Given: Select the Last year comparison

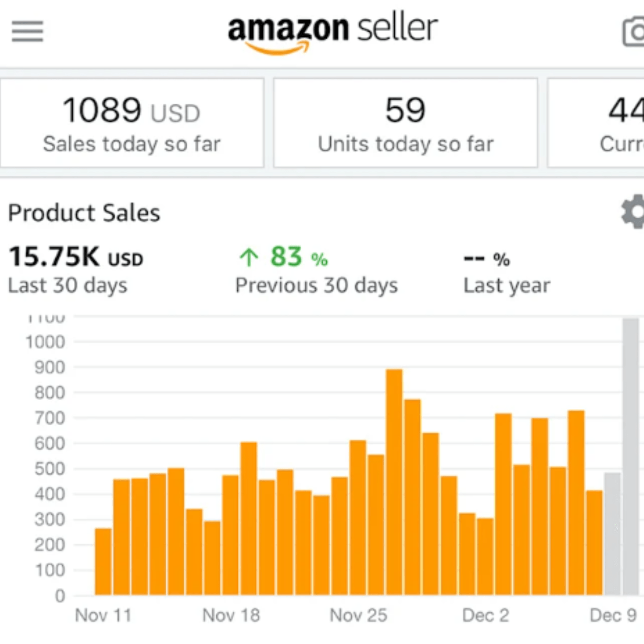Looking at the screenshot, I should click(x=506, y=270).
